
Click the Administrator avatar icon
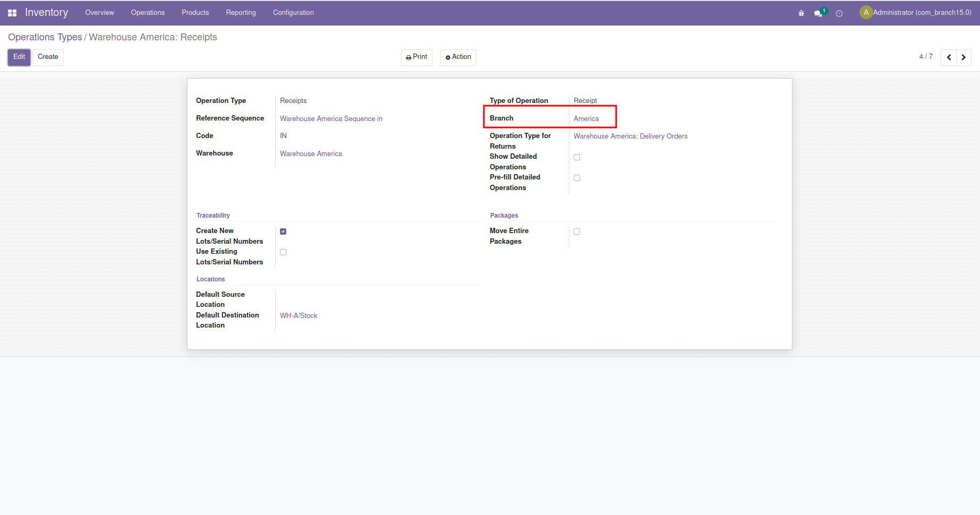coord(866,12)
